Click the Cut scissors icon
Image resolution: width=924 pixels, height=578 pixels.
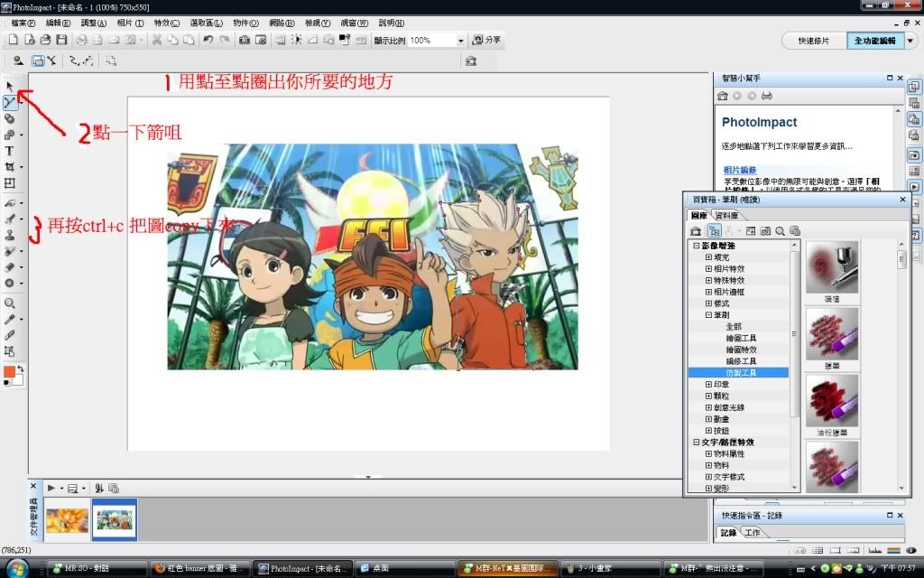pos(157,40)
